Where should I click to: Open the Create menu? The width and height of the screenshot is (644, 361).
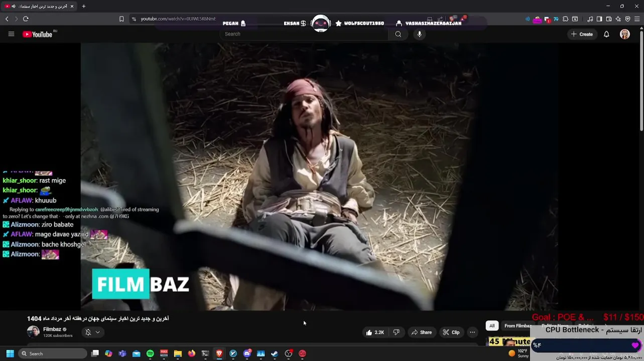(x=582, y=34)
